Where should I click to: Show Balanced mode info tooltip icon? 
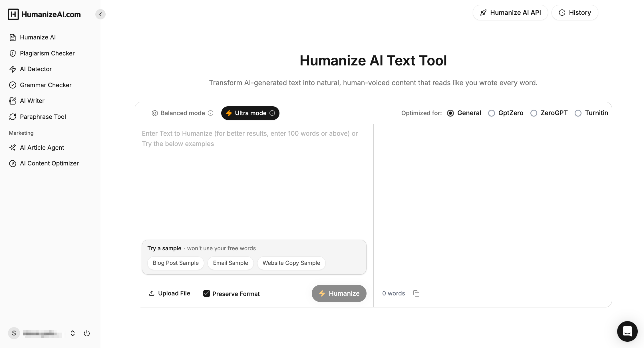(x=211, y=113)
